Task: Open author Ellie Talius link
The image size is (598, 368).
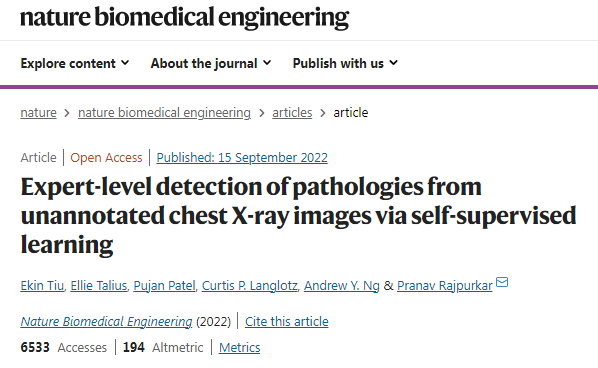Action: [x=99, y=286]
